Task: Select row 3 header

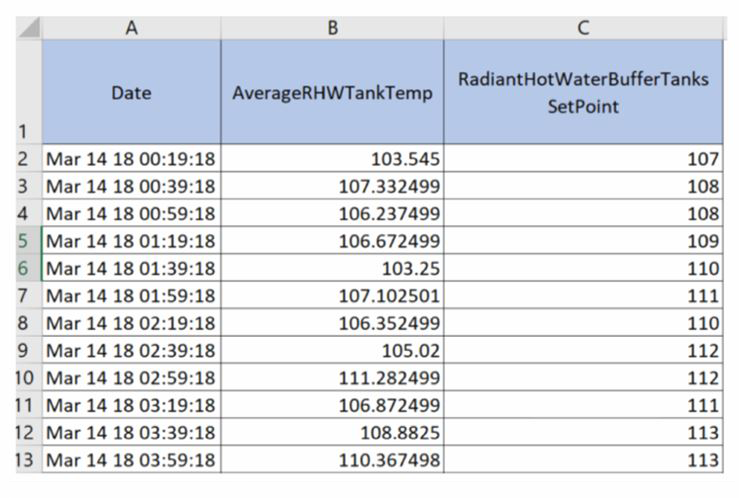Action: click(29, 186)
